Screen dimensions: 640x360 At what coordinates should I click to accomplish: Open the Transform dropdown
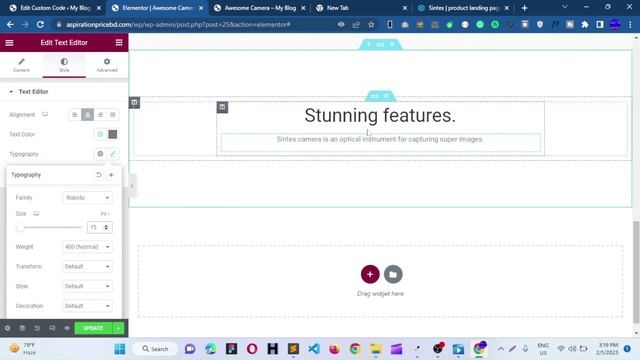[87, 267]
